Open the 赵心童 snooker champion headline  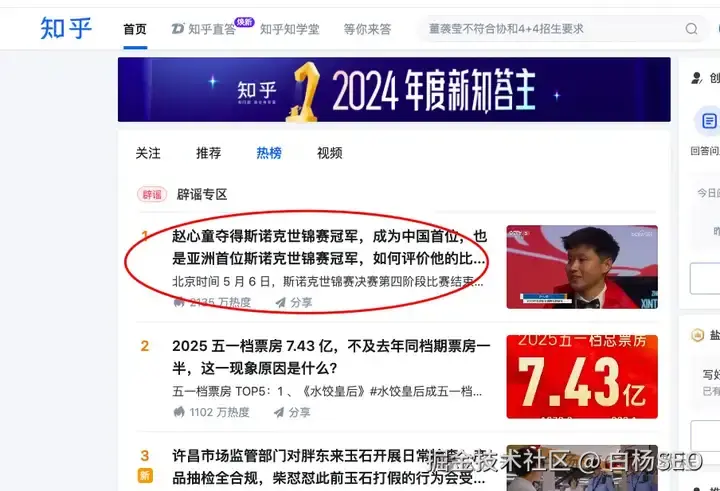pos(328,247)
